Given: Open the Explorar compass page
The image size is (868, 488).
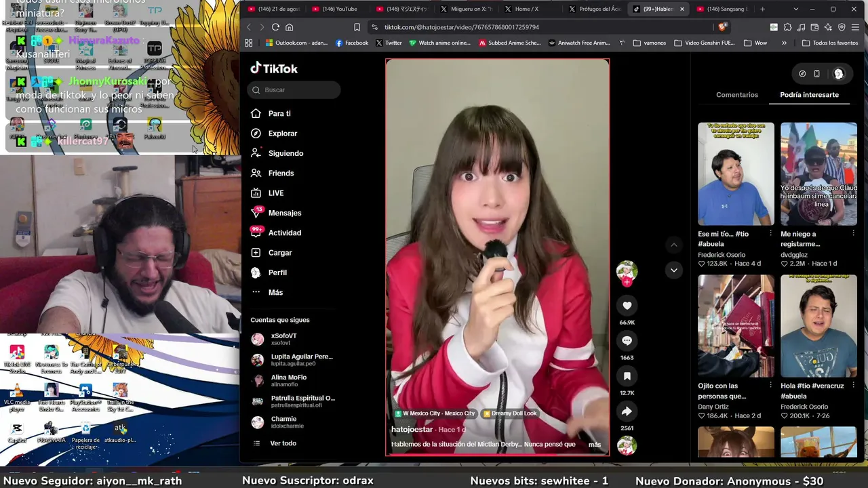Looking at the screenshot, I should 274,134.
